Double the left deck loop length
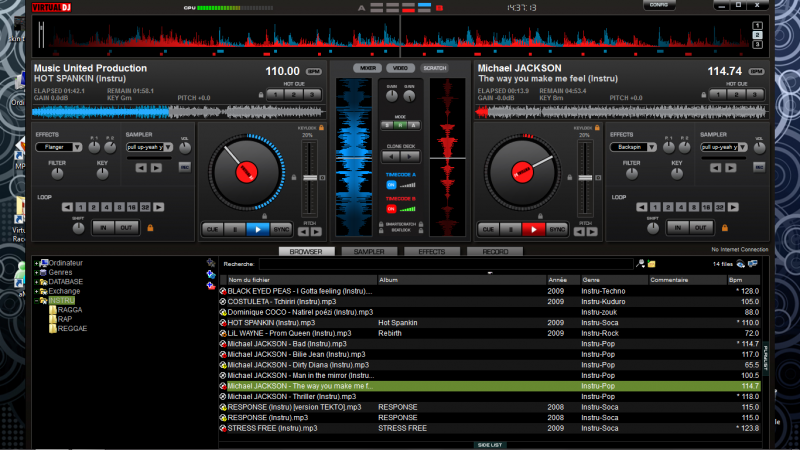The height and width of the screenshot is (450, 800). point(159,207)
